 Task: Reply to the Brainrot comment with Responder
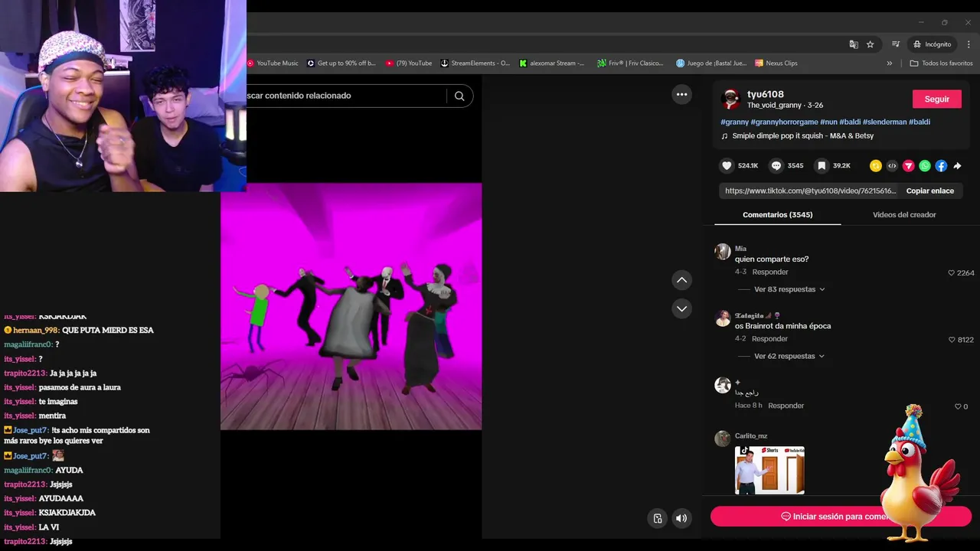[x=769, y=338]
